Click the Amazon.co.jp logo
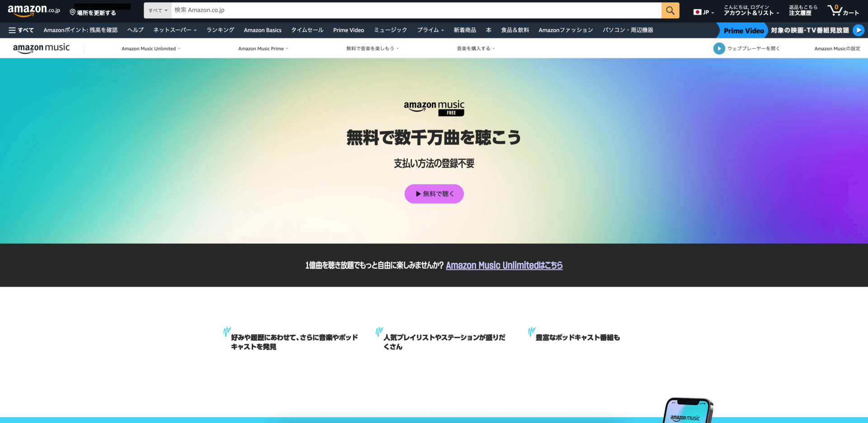The image size is (868, 423). pyautogui.click(x=34, y=10)
